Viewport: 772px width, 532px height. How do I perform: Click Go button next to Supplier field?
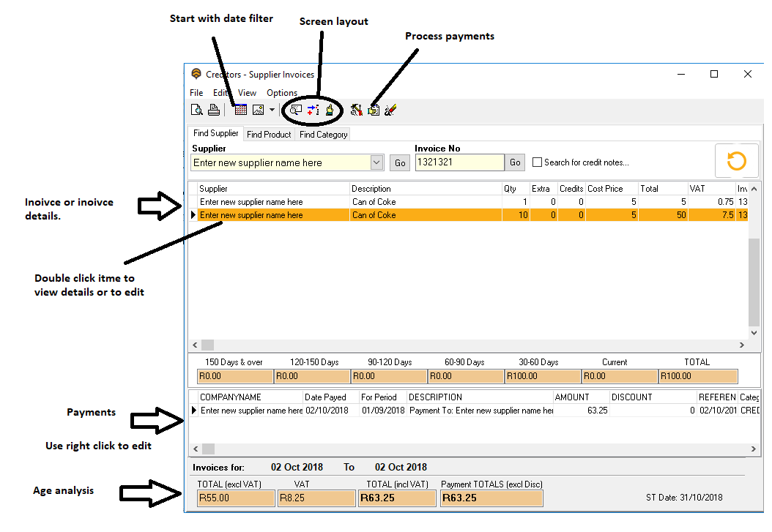click(x=400, y=163)
